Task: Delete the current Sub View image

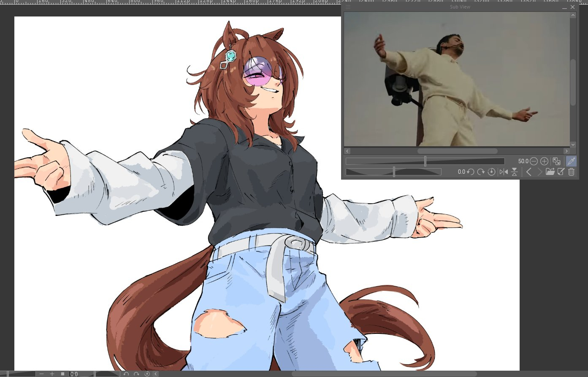Action: coord(572,172)
